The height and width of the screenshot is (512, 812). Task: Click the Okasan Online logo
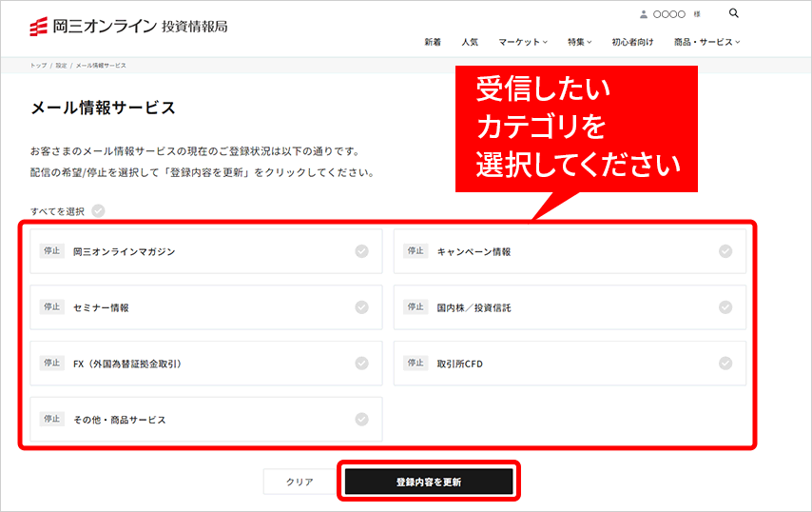(x=128, y=27)
